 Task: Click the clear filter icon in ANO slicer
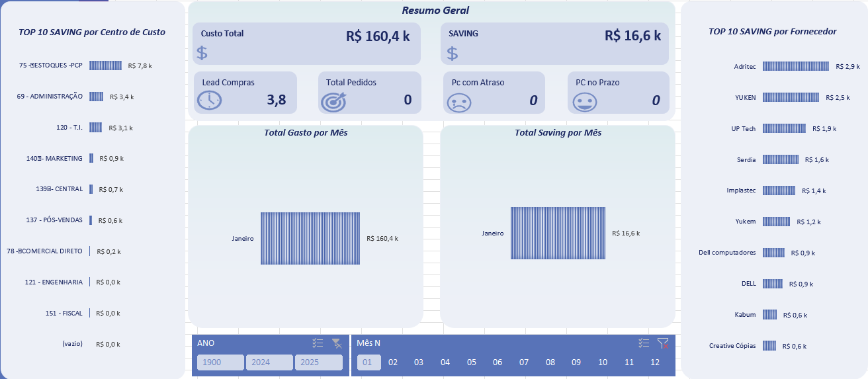pos(337,343)
